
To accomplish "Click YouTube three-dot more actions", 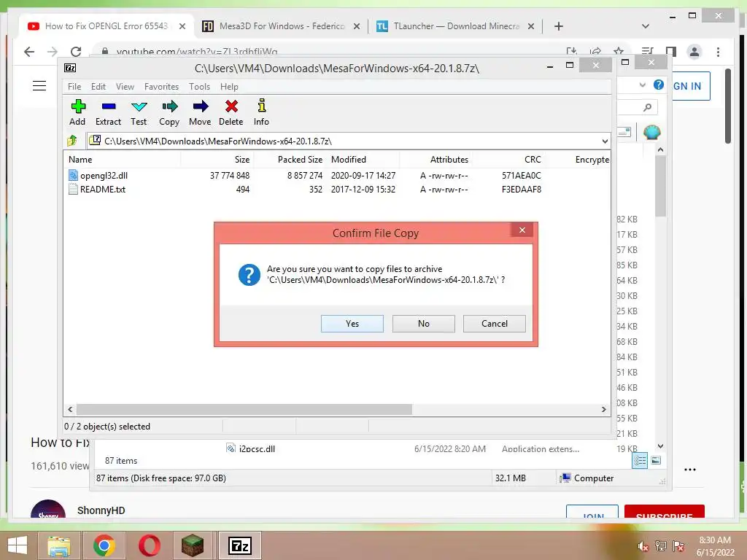I will pyautogui.click(x=690, y=470).
